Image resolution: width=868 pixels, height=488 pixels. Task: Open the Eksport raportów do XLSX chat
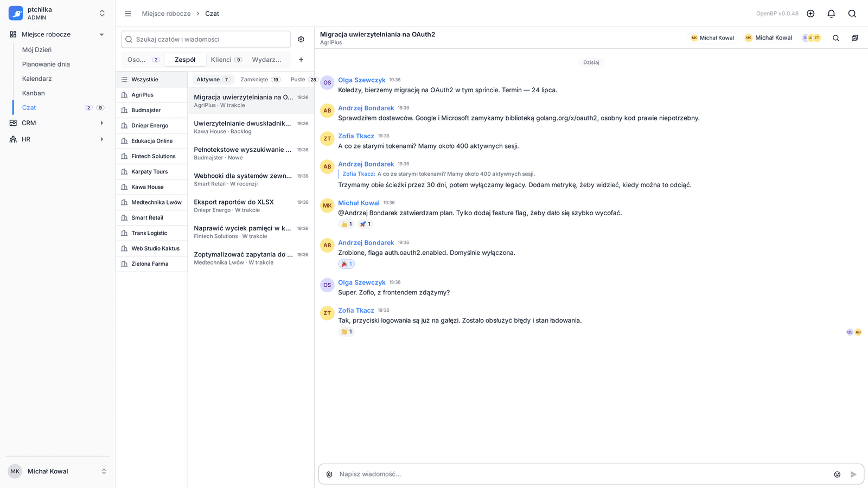(251, 206)
